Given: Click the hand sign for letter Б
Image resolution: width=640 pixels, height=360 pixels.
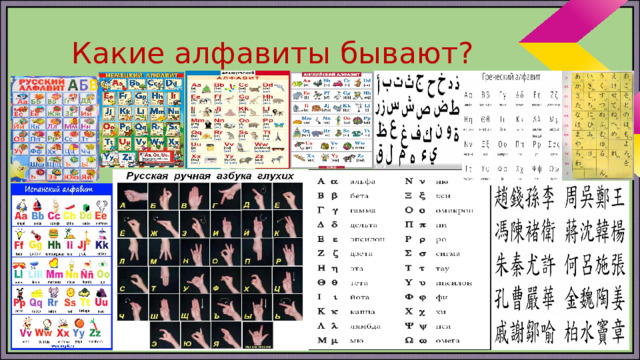Looking at the screenshot, I should 164,197.
